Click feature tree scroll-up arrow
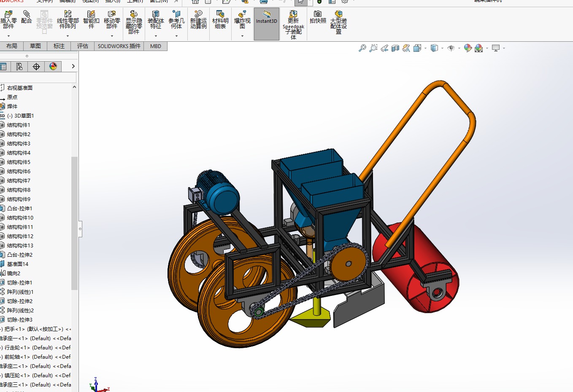This screenshot has width=573, height=392. pyautogui.click(x=74, y=87)
